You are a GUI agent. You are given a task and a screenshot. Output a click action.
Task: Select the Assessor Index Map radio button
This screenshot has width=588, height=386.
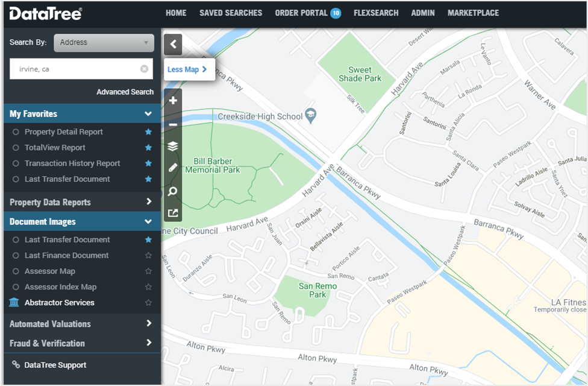click(16, 287)
